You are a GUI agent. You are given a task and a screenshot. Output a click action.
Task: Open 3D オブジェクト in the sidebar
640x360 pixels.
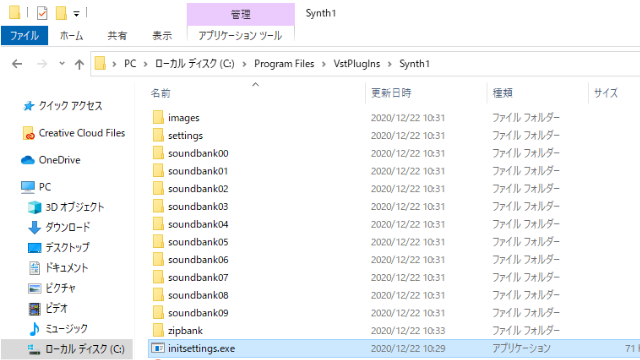(x=75, y=207)
